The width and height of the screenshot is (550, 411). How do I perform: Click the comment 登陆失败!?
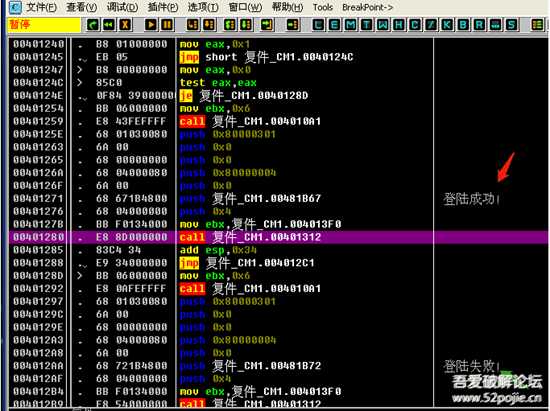(x=471, y=366)
